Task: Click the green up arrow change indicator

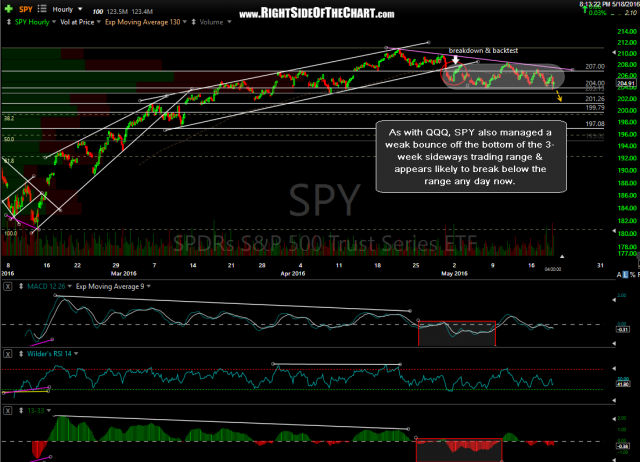Action: point(584,10)
